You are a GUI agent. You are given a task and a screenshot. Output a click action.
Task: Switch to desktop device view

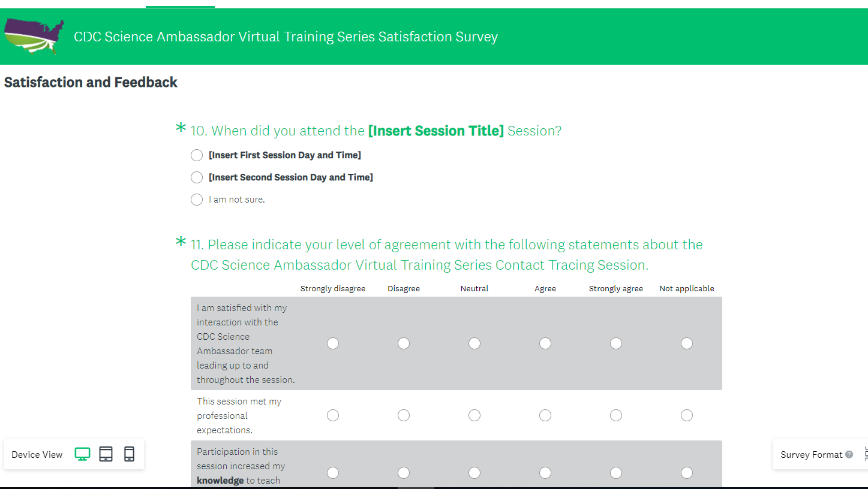coord(82,454)
